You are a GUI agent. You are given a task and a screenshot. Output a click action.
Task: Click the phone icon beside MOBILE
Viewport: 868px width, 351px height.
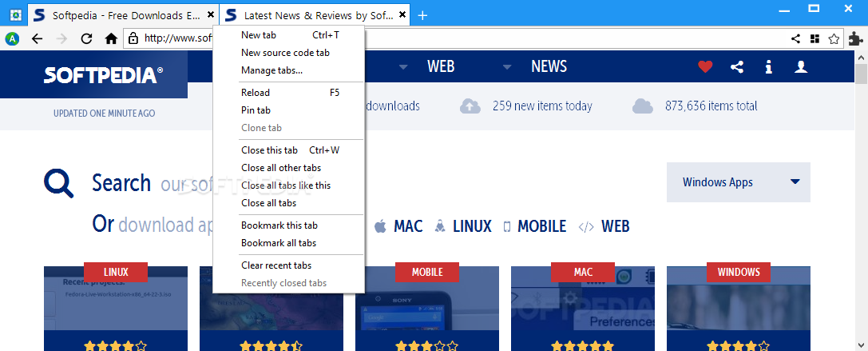pyautogui.click(x=506, y=226)
